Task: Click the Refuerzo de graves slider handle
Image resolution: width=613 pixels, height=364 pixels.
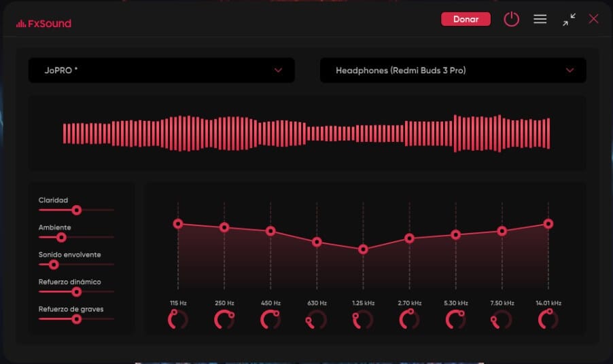Action: pos(77,319)
